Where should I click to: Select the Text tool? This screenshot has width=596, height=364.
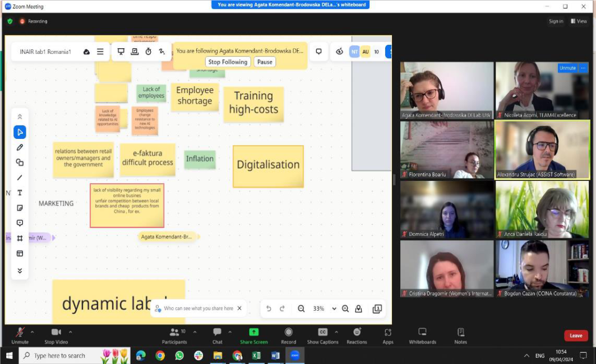[x=20, y=193]
